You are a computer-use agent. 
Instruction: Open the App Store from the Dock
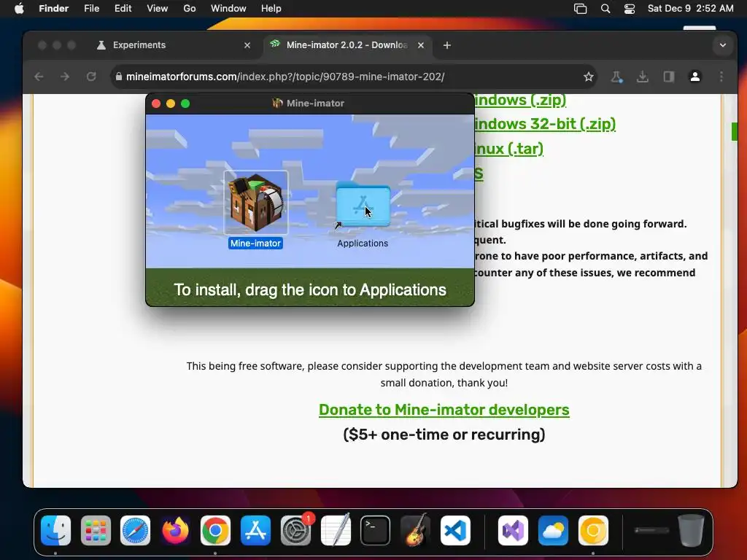coord(255,530)
